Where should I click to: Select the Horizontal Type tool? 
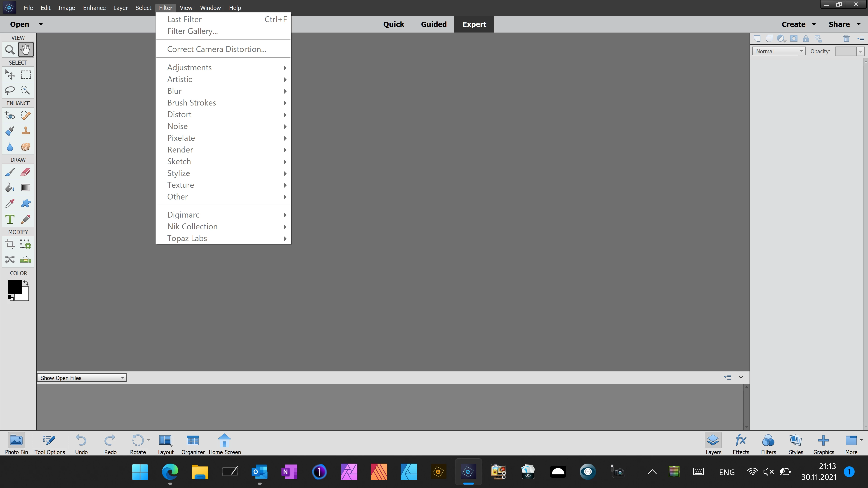[10, 219]
